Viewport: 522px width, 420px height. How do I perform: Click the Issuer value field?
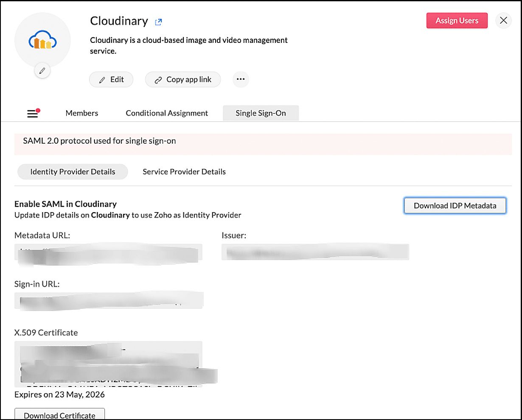[315, 252]
